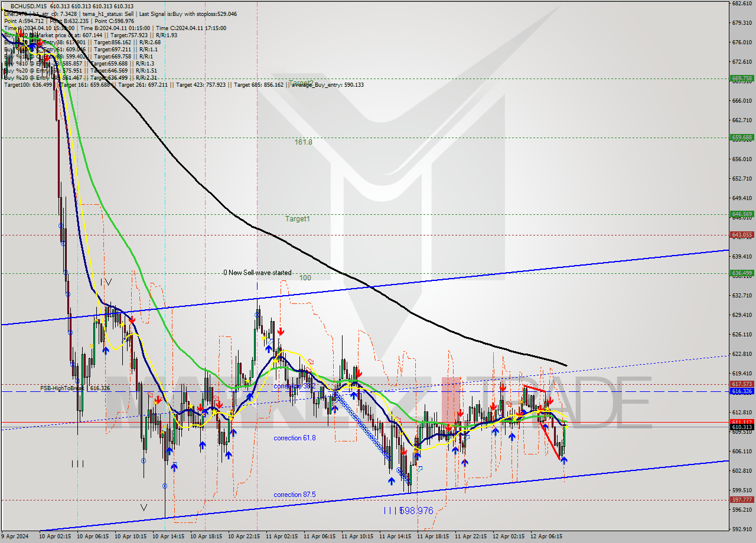Viewport: 756px width, 543px height.
Task: Click the blue '598.976' wave low label
Action: (x=416, y=511)
